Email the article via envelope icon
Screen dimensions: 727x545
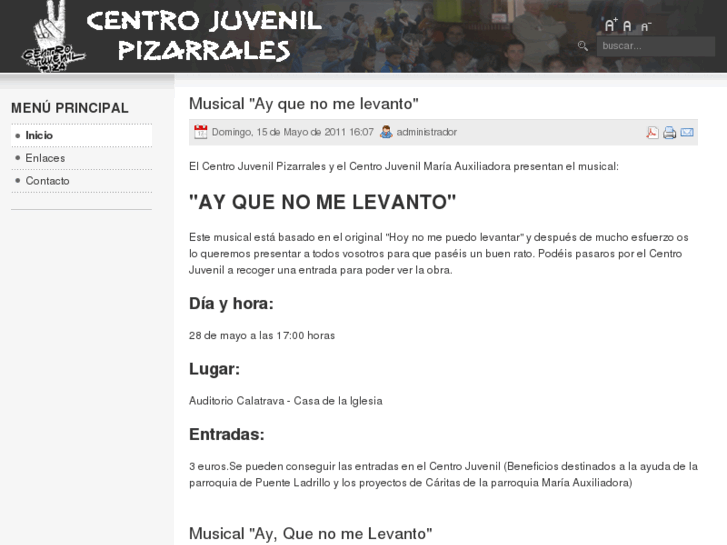[x=687, y=133]
